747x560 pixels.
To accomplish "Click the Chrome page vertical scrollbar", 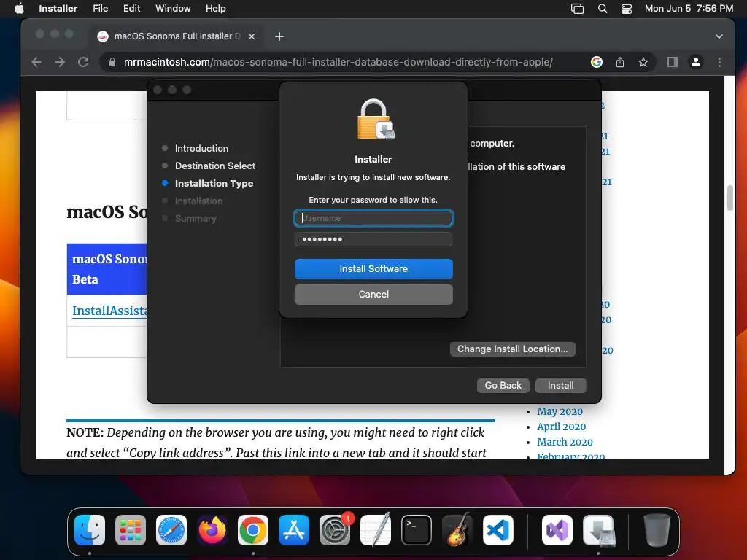I will tap(729, 197).
